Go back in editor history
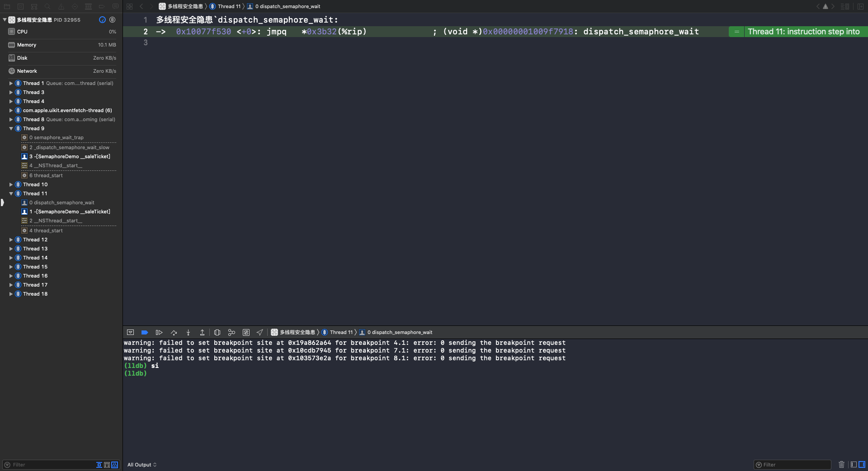This screenshot has height=471, width=868. click(142, 6)
